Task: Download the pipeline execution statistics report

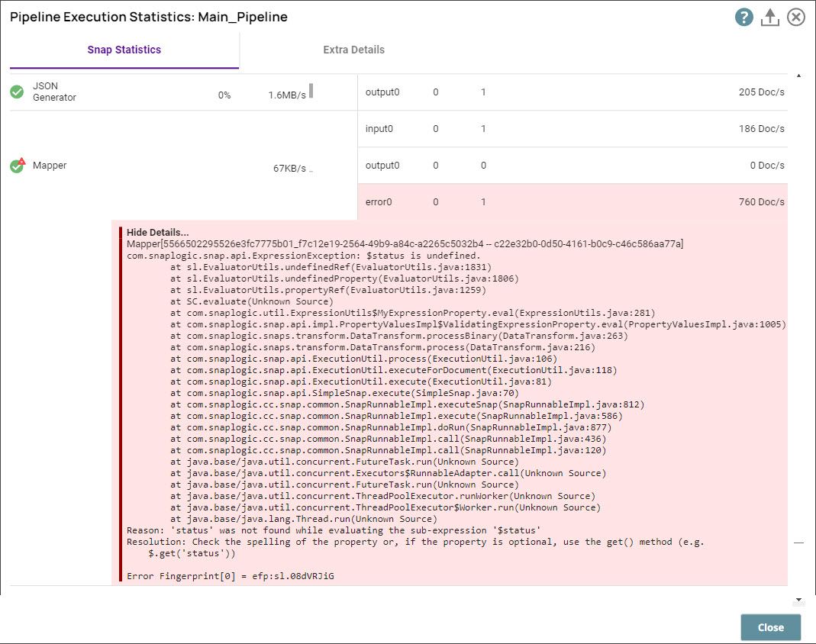Action: pos(771,17)
